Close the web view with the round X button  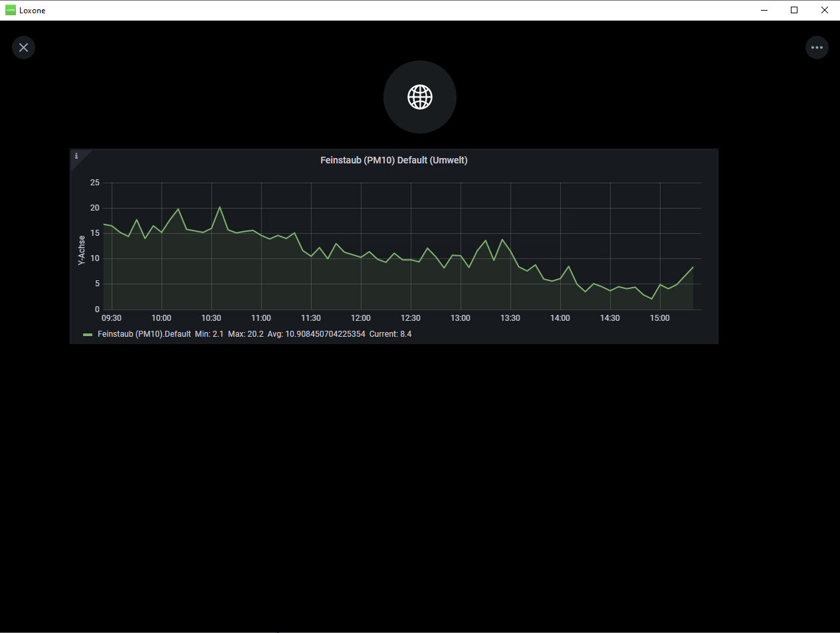click(x=23, y=47)
